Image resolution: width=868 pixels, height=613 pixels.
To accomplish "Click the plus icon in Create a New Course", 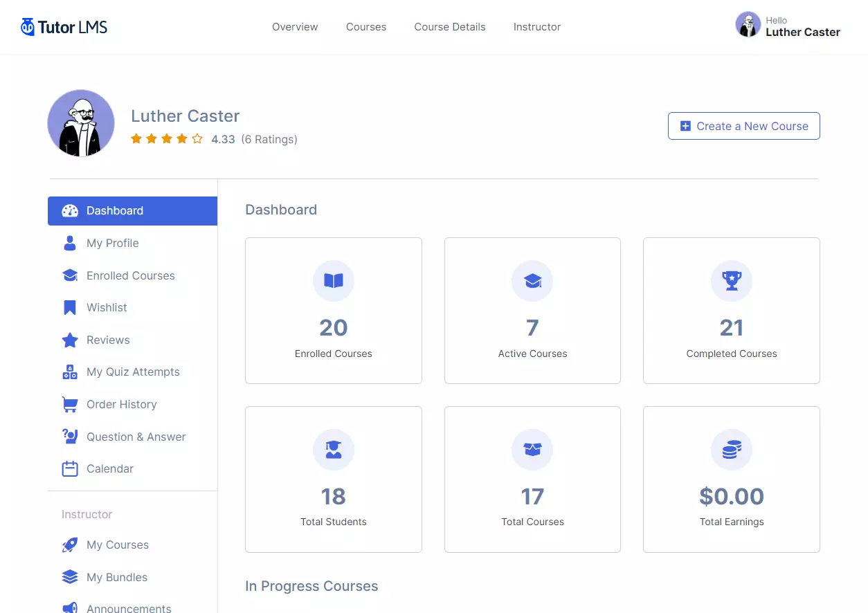I will tap(685, 126).
